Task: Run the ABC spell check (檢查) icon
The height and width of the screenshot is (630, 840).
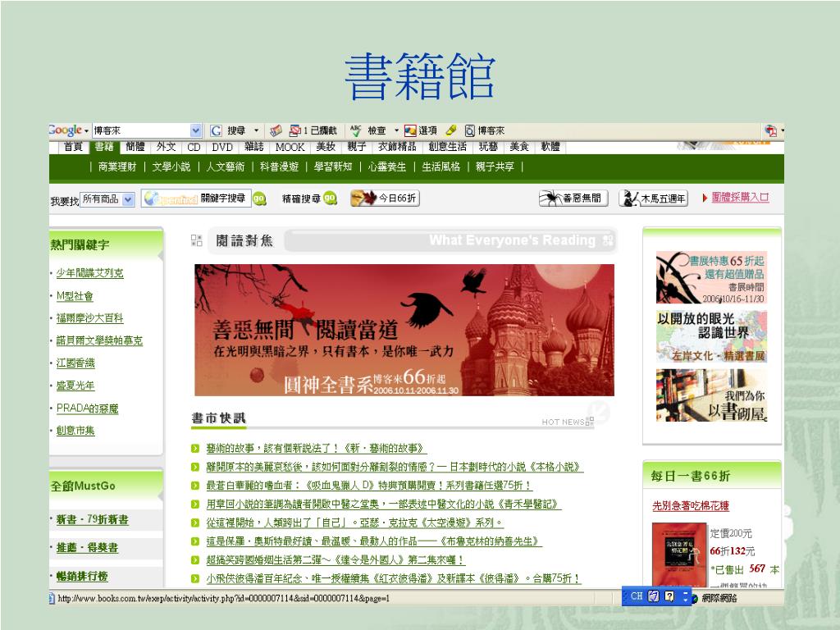Action: [x=355, y=130]
